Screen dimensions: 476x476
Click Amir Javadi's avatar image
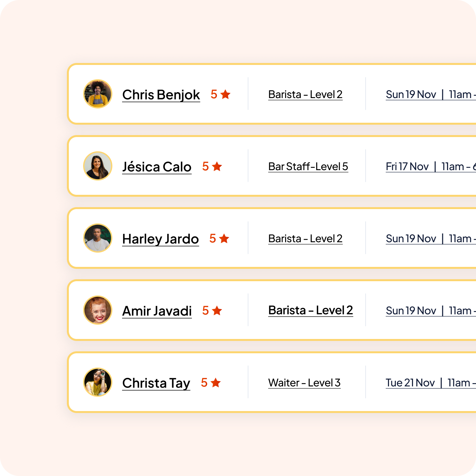[98, 310]
